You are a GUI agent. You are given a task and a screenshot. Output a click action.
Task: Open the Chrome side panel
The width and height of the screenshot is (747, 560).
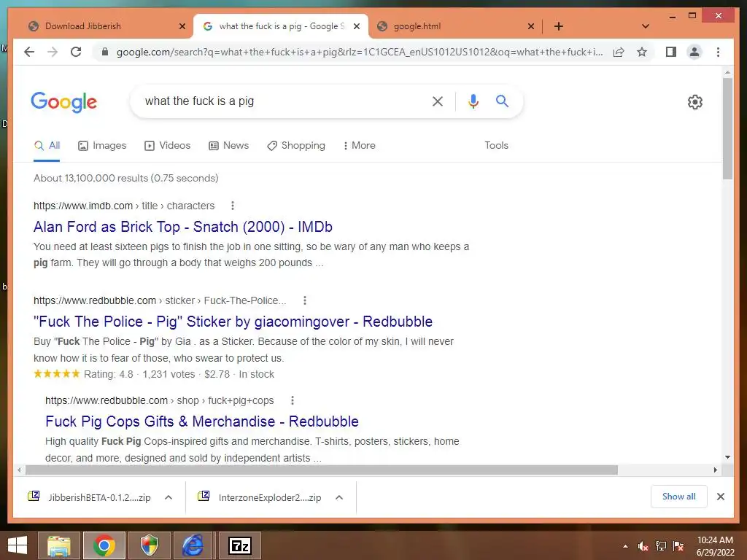click(x=671, y=52)
